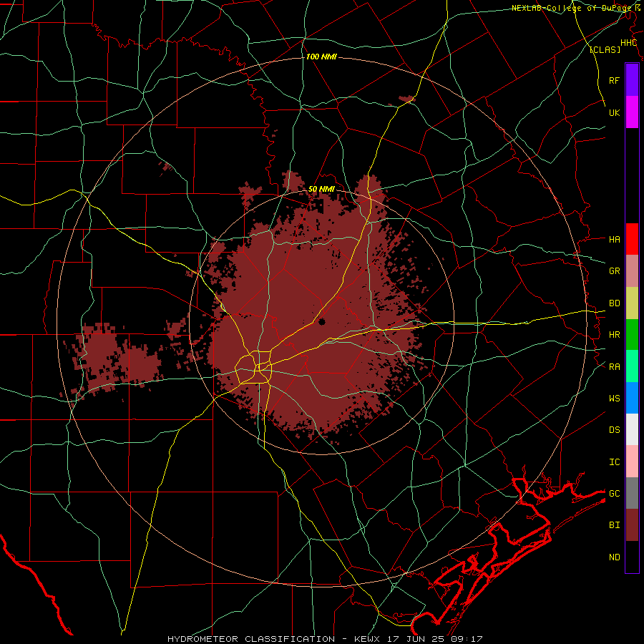Viewport: 644px width, 644px height.
Task: Click the magenta UK legend color swatch
Action: 632,112
